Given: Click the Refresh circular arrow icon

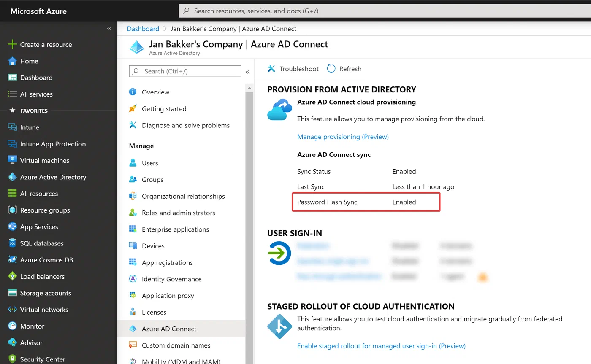Looking at the screenshot, I should [x=331, y=69].
